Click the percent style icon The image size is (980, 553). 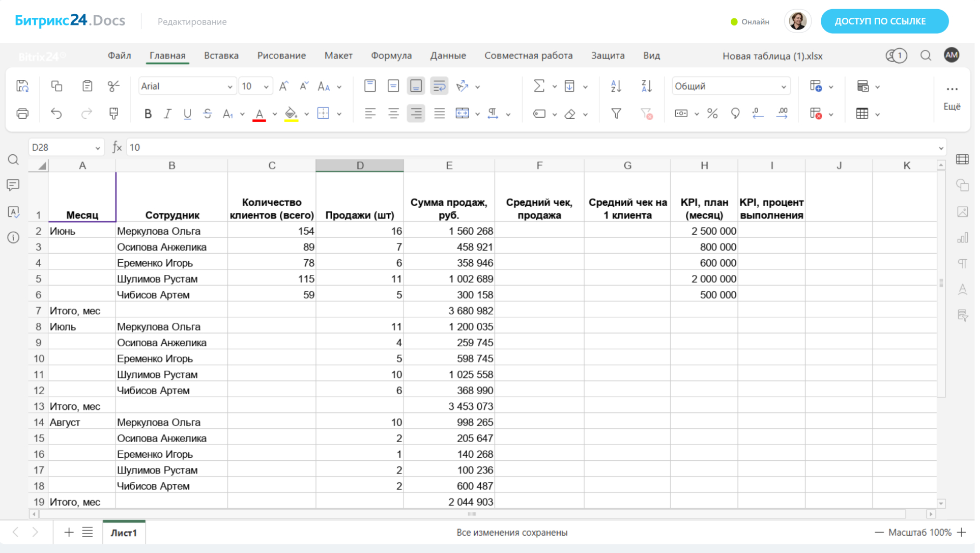click(712, 114)
